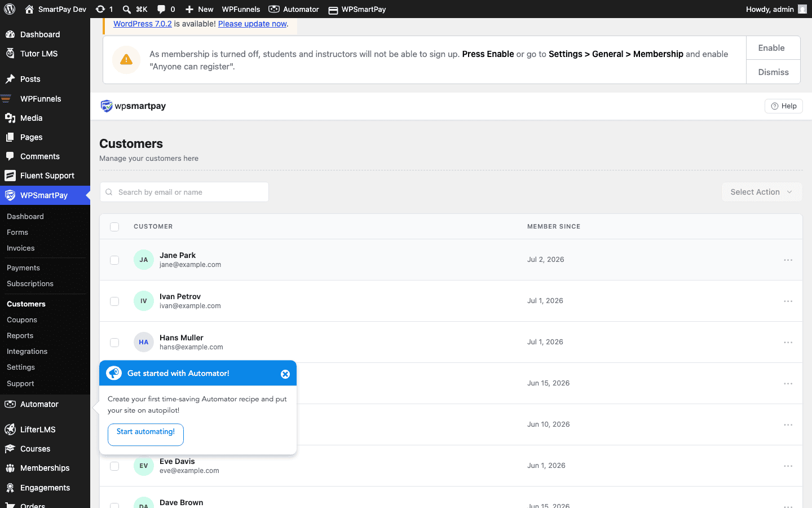812x508 pixels.
Task: Open the New content plus menu
Action: coord(189,9)
